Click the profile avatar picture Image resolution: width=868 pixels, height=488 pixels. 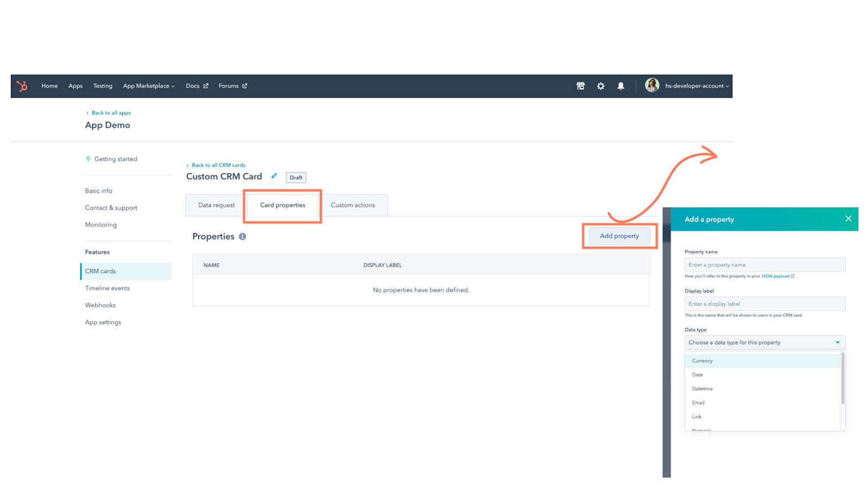click(x=652, y=85)
